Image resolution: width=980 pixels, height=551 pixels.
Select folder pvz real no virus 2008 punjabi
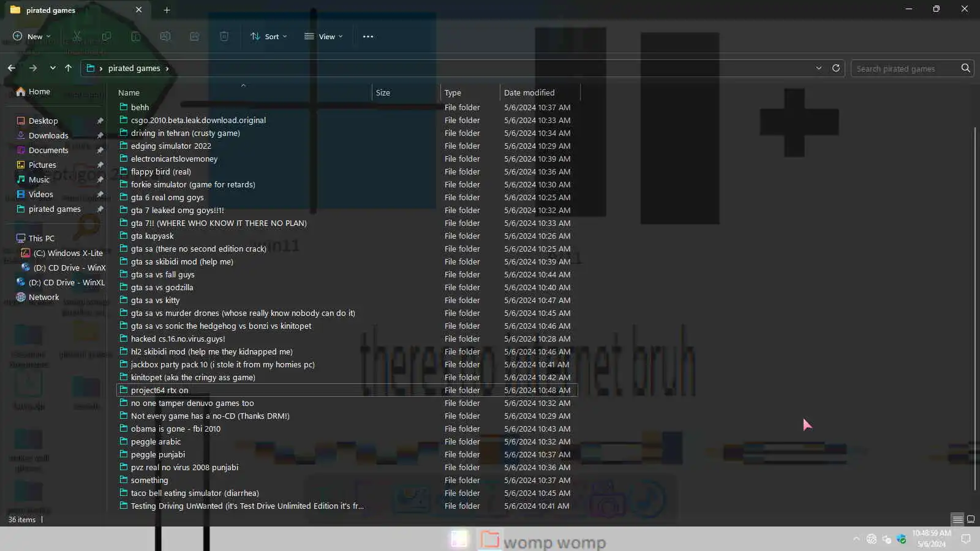(347, 467)
